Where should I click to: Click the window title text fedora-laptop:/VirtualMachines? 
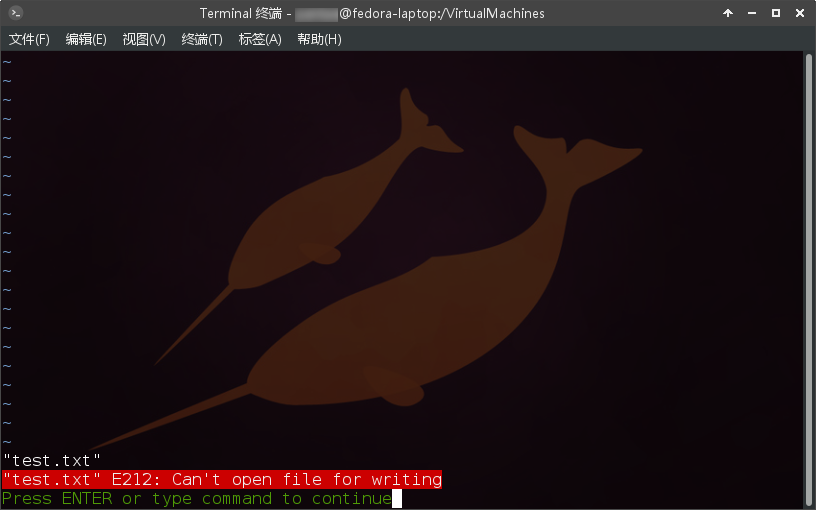tap(443, 13)
